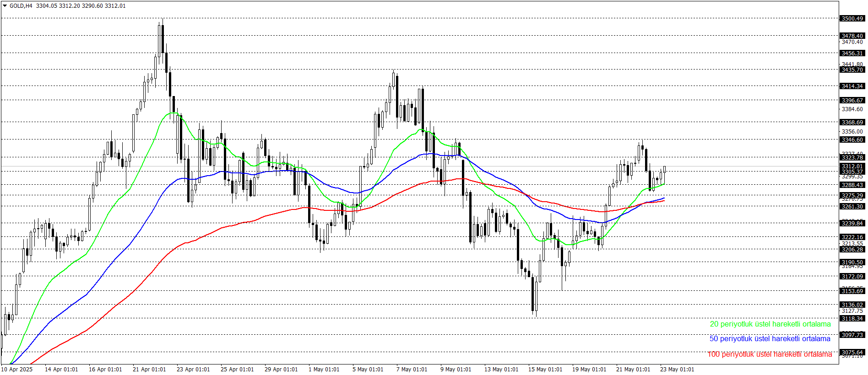Click the 3384.60 price scale value
This screenshot has width=868, height=375.
(852, 109)
